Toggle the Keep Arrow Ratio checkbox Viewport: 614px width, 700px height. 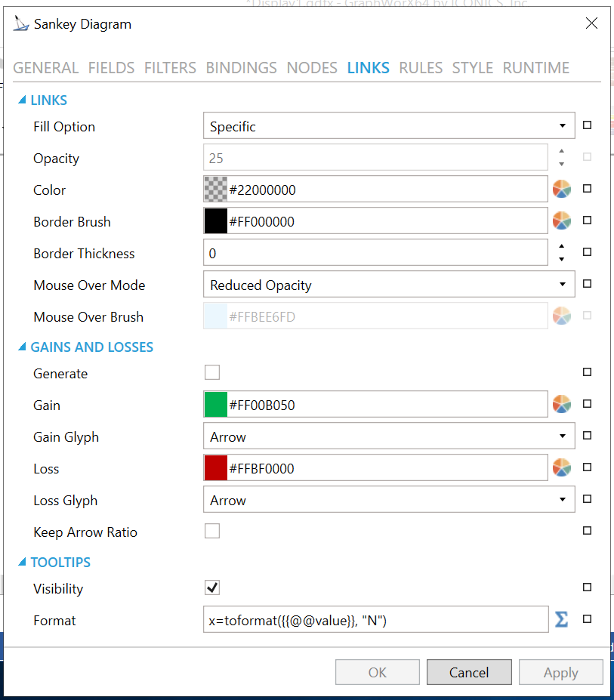coord(212,532)
